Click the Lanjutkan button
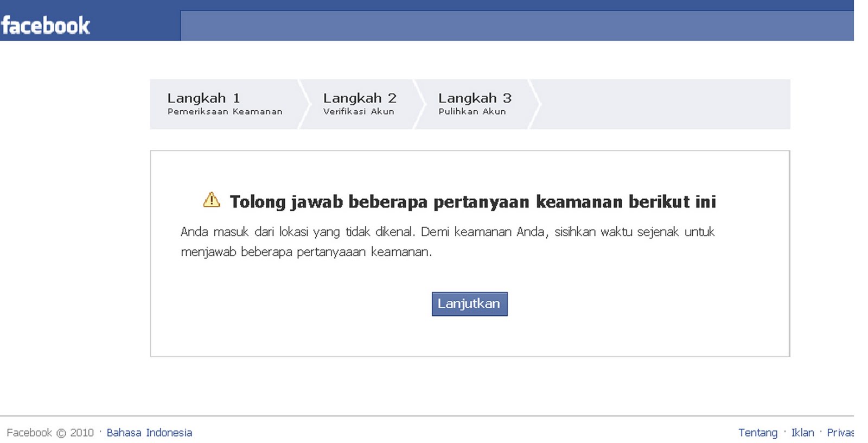 469,304
